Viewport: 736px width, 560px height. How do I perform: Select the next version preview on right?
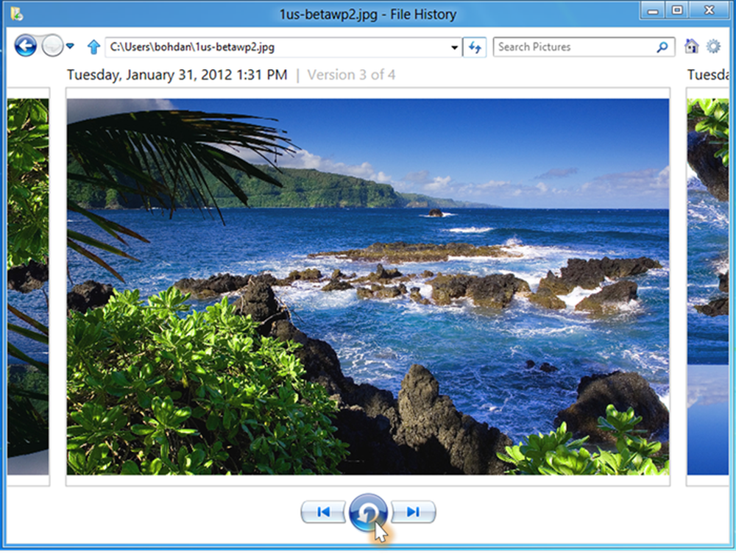click(708, 286)
